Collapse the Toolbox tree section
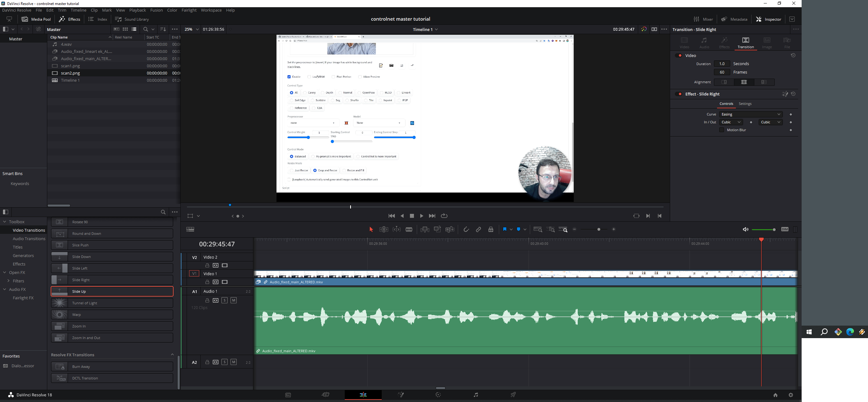 (5, 222)
